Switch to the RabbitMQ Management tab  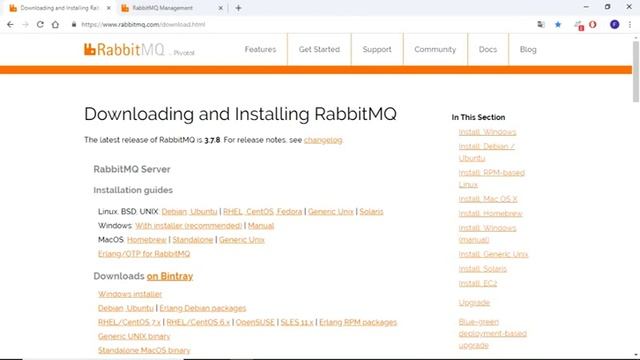(171, 8)
